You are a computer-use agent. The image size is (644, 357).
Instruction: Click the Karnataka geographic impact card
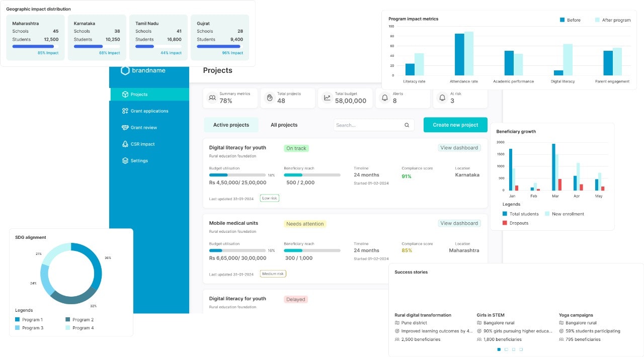click(x=97, y=37)
